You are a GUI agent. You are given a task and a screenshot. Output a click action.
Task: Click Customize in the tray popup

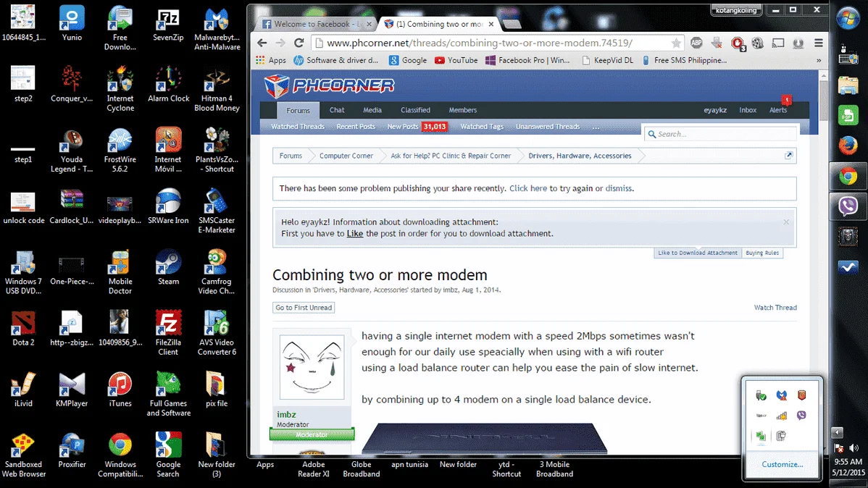click(x=783, y=464)
